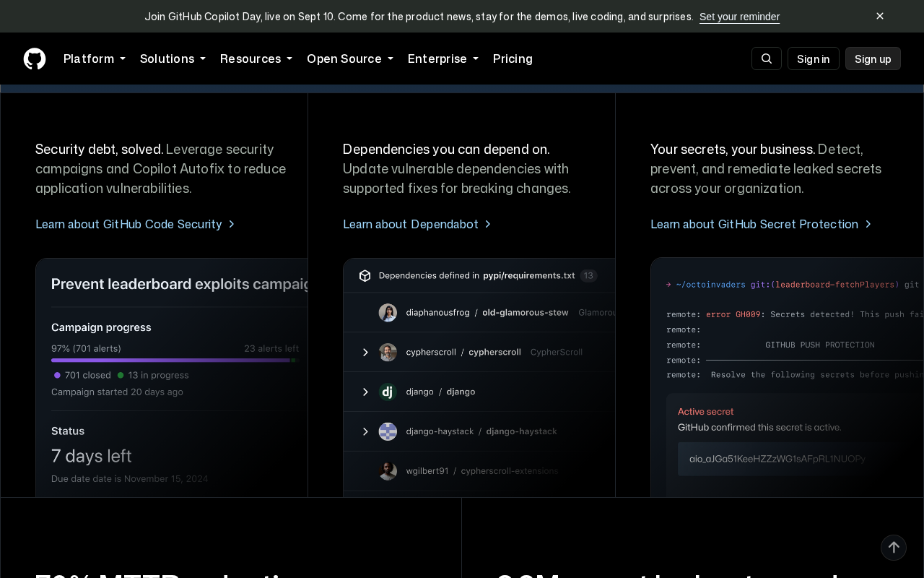Screen dimensions: 924x578
Task: Go to the Pricing page
Action: pos(513,59)
